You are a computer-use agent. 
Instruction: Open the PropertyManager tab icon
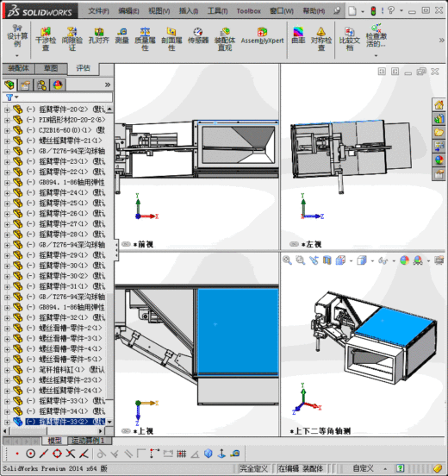point(26,85)
